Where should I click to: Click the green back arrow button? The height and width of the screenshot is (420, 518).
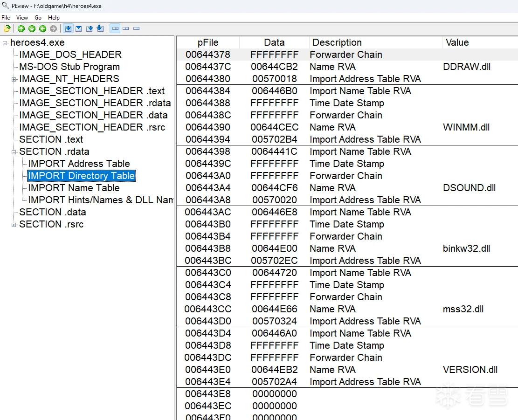click(42, 29)
